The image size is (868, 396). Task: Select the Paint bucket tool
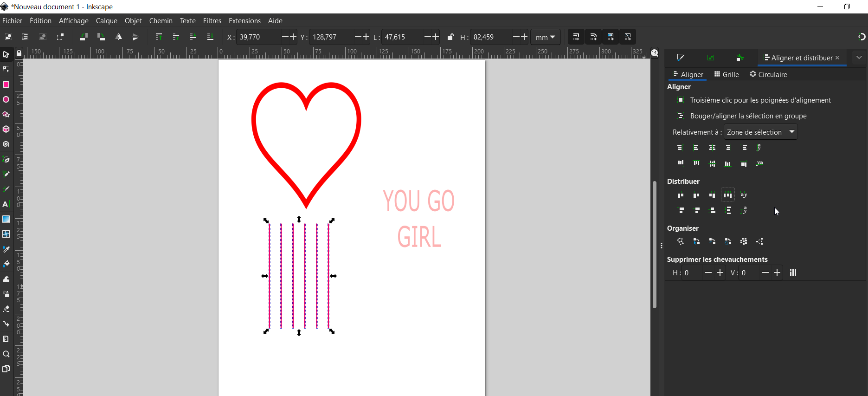6,264
